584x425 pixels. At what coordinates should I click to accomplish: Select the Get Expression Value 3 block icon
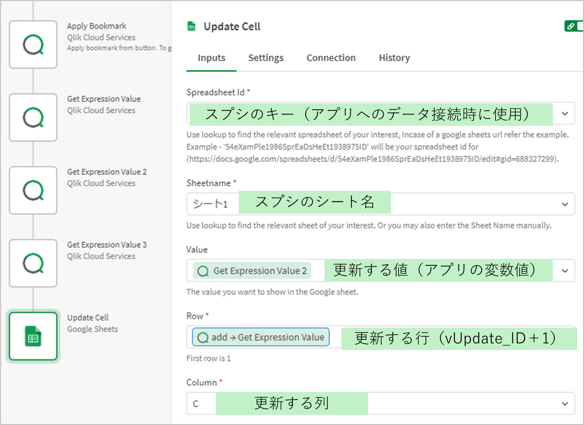click(33, 263)
